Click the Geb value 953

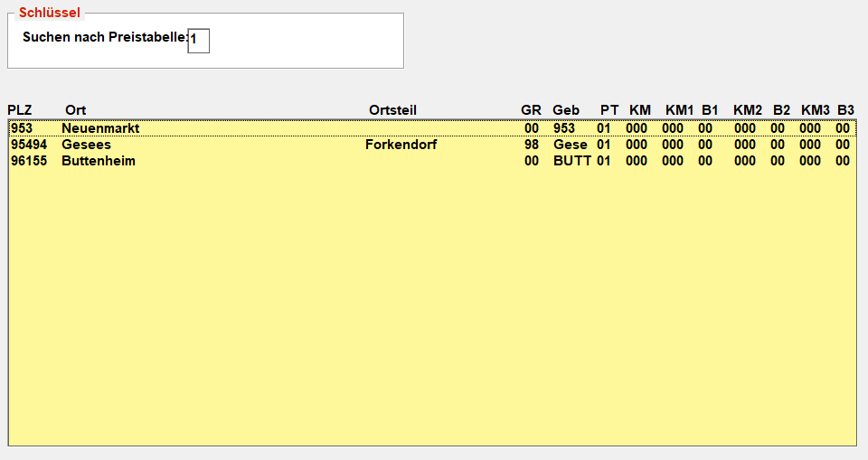(x=564, y=128)
